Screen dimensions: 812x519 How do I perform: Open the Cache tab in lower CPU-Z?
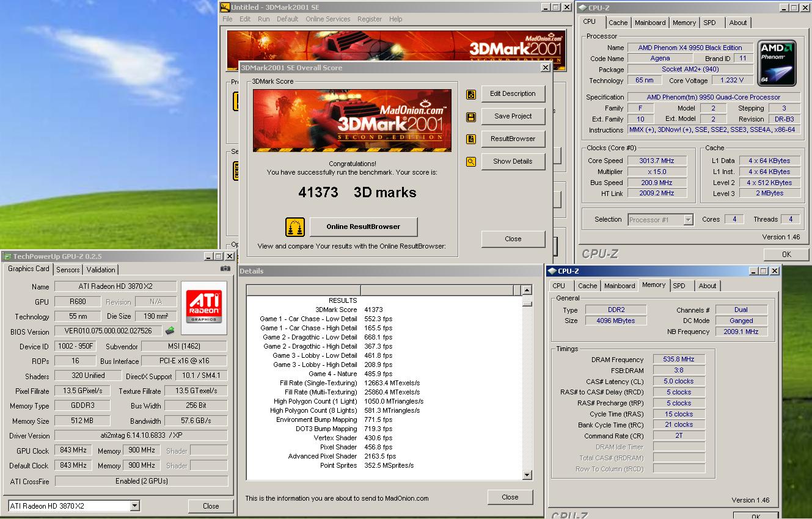pos(587,286)
